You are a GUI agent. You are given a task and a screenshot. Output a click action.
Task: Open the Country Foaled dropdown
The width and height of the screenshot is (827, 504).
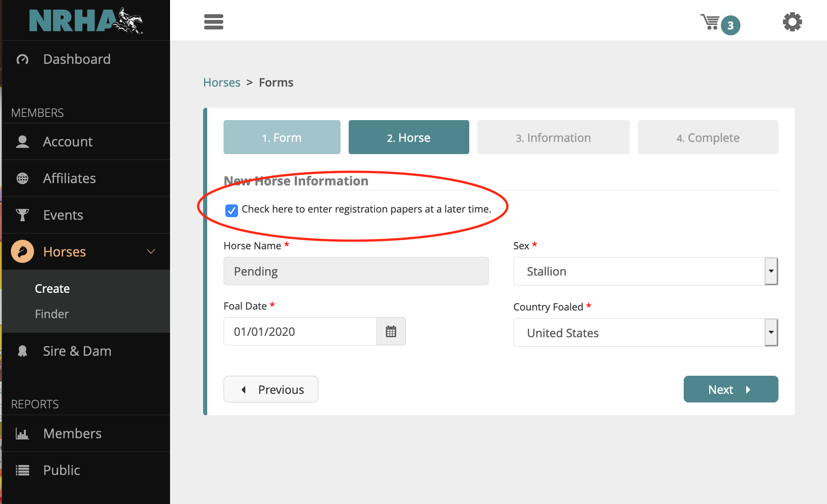point(645,333)
